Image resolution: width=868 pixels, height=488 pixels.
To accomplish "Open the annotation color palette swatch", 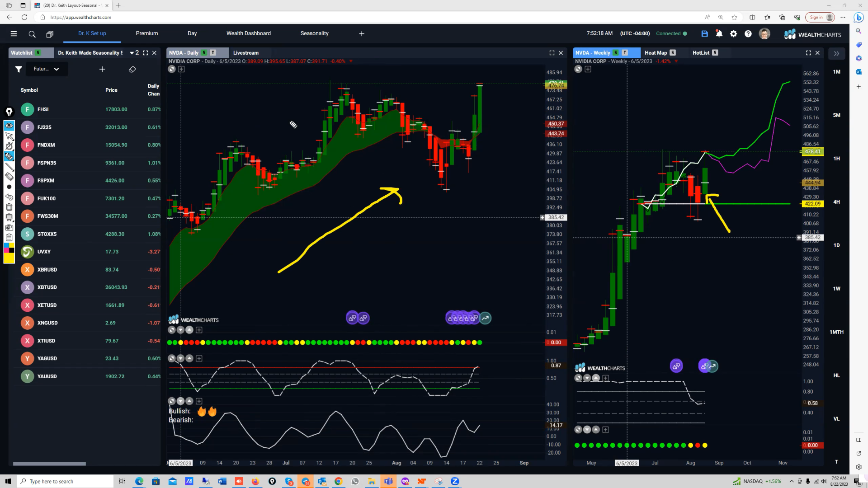I will point(9,248).
